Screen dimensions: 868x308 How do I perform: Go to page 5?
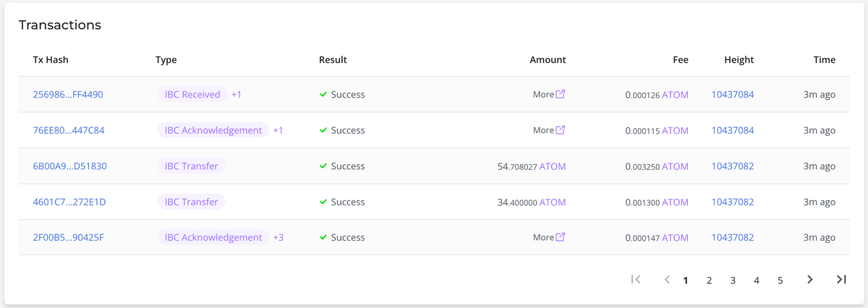tap(780, 281)
